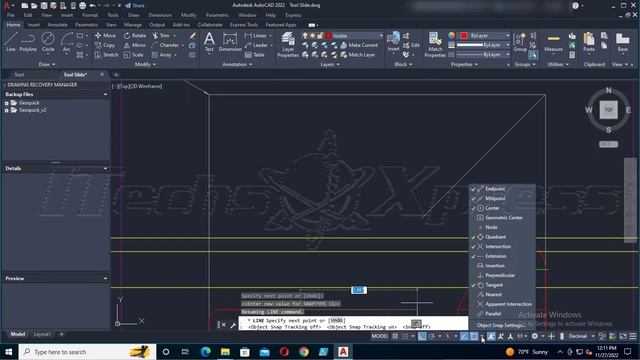Open Object Snap Settings

click(500, 325)
